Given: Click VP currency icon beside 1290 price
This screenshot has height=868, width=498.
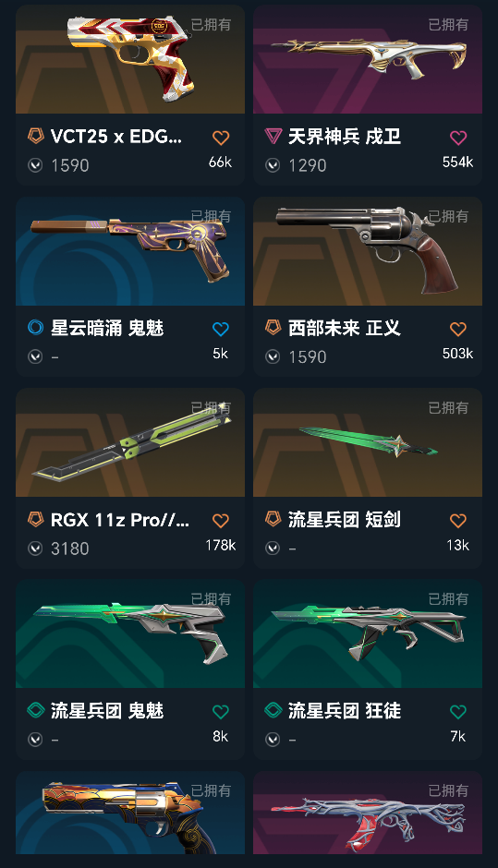Looking at the screenshot, I should [273, 165].
